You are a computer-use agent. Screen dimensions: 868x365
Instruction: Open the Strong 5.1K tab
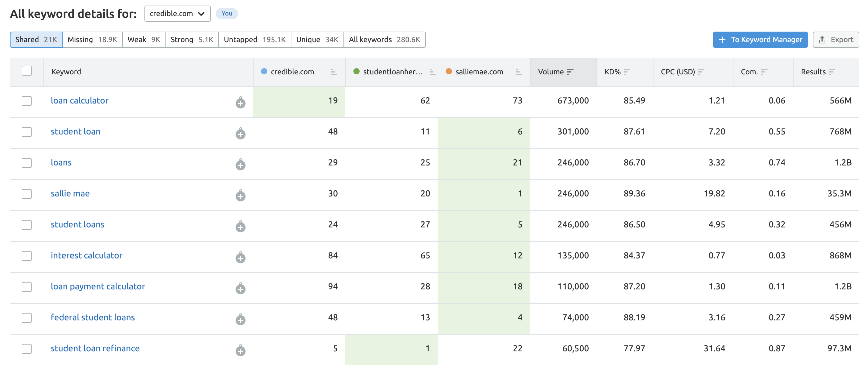[x=192, y=40]
